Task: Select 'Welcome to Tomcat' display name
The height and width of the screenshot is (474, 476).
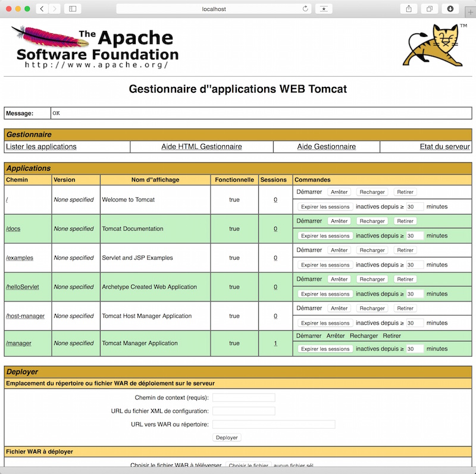Action: pos(128,200)
